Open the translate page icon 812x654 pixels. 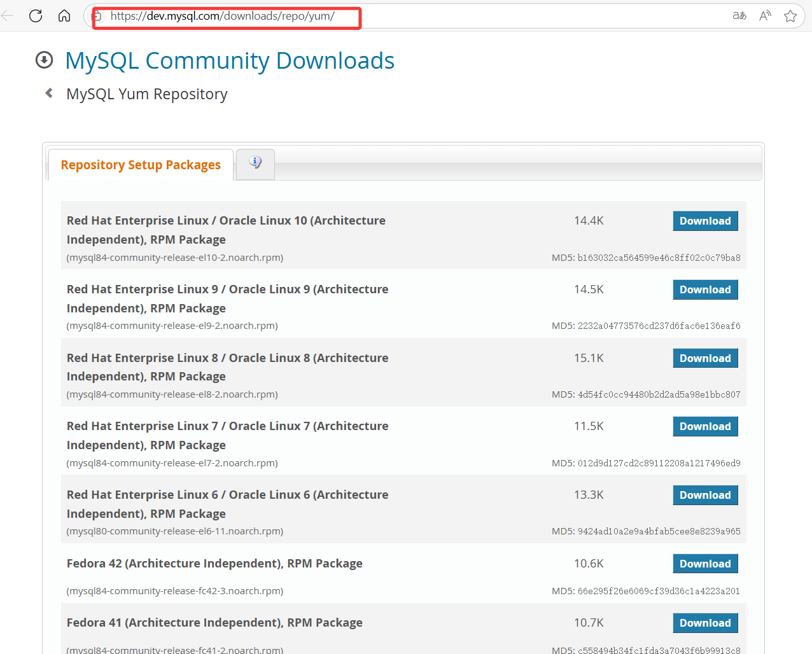pyautogui.click(x=739, y=16)
